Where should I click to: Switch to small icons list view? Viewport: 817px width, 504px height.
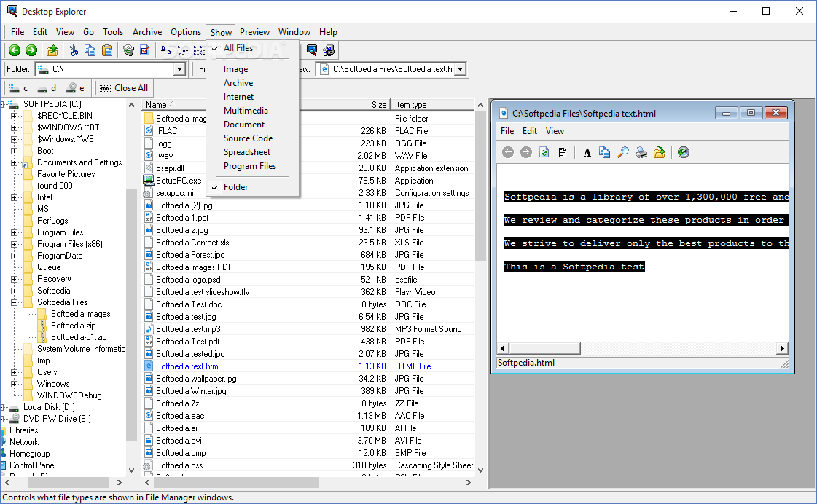pyautogui.click(x=183, y=50)
